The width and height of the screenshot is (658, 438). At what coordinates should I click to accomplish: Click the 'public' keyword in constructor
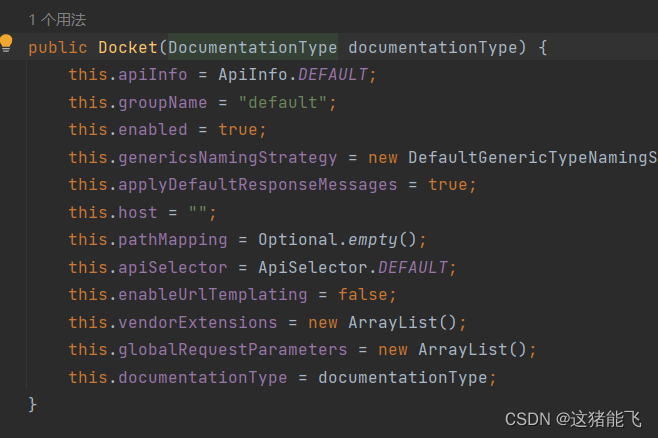(x=58, y=47)
